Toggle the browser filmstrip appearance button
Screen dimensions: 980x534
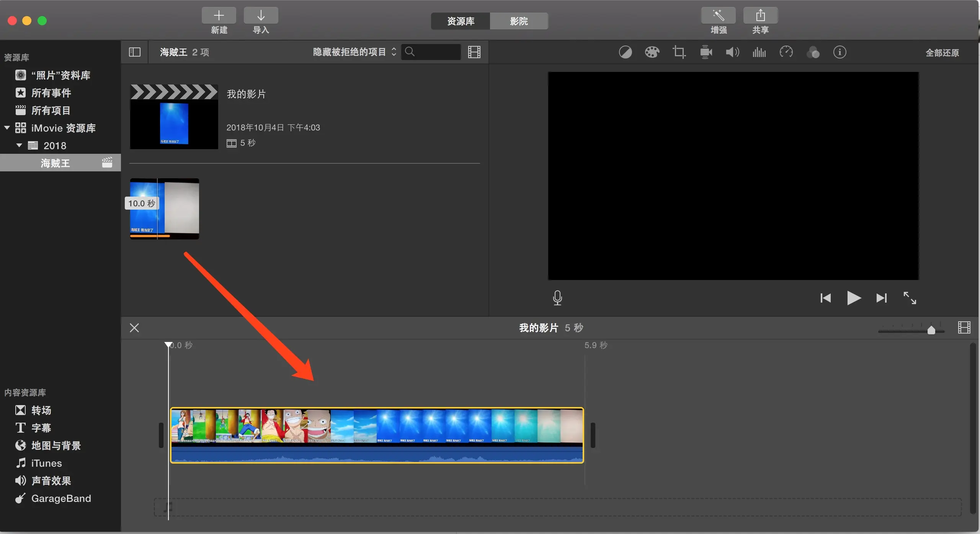click(x=474, y=52)
